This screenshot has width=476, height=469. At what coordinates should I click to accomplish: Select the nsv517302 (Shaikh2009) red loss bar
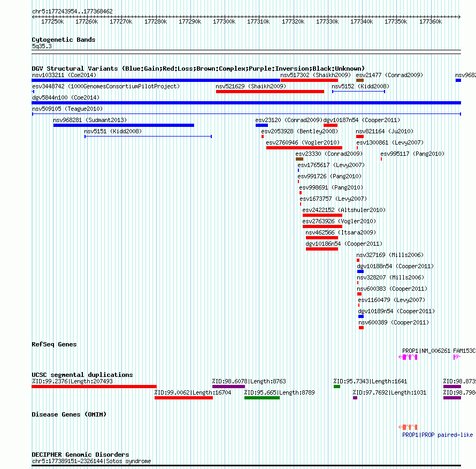tap(309, 80)
